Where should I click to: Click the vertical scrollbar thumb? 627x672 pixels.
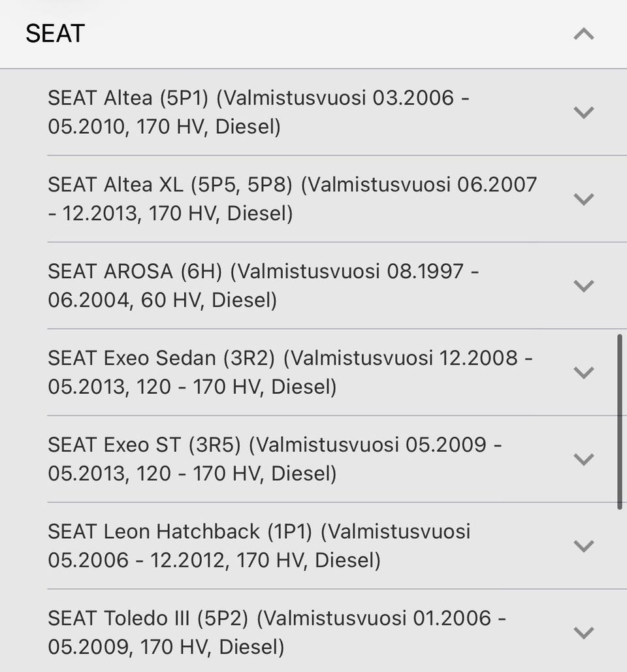620,422
